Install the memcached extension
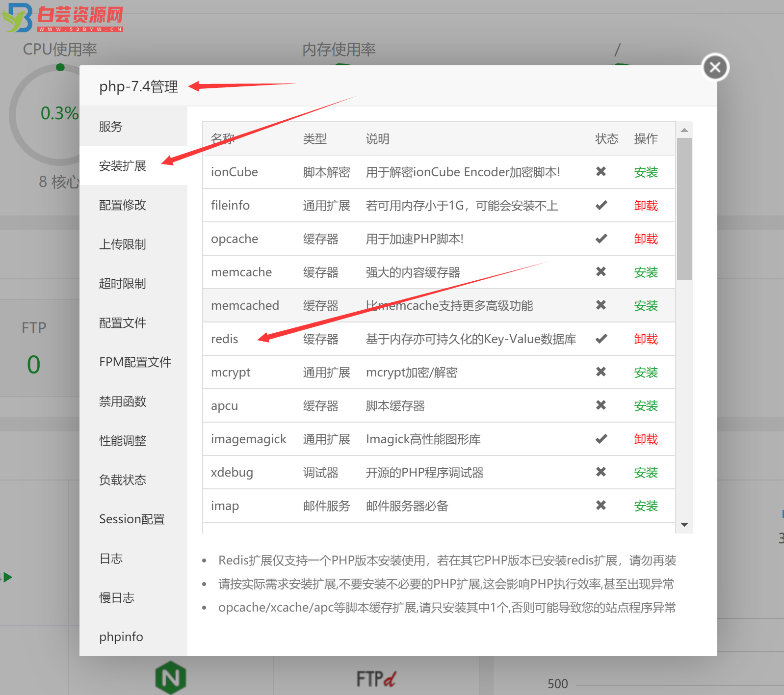Viewport: 784px width, 695px height. (x=646, y=306)
